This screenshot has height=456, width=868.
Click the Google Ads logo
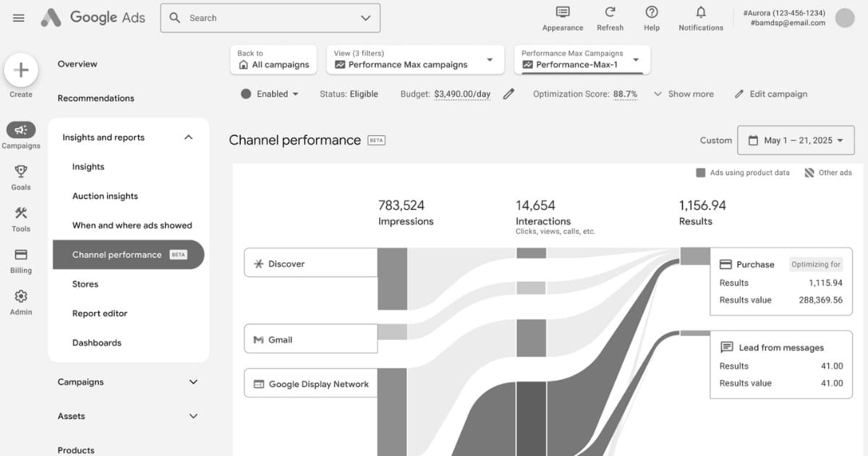pos(93,17)
